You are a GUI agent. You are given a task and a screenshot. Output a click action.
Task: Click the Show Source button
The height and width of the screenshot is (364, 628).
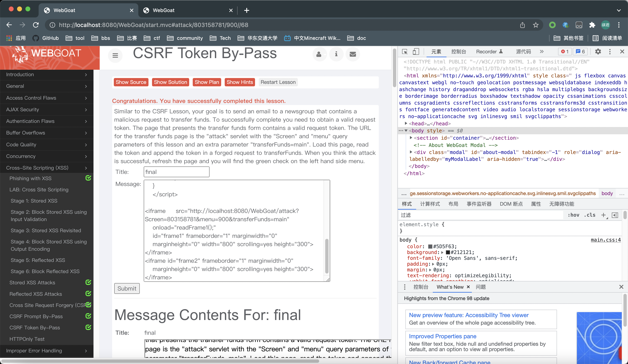pos(131,82)
